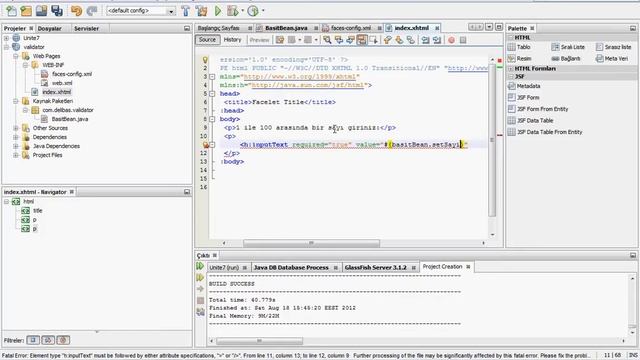Select BasitBean.java in project tree
Image resolution: width=640 pixels, height=360 pixels.
(69, 119)
